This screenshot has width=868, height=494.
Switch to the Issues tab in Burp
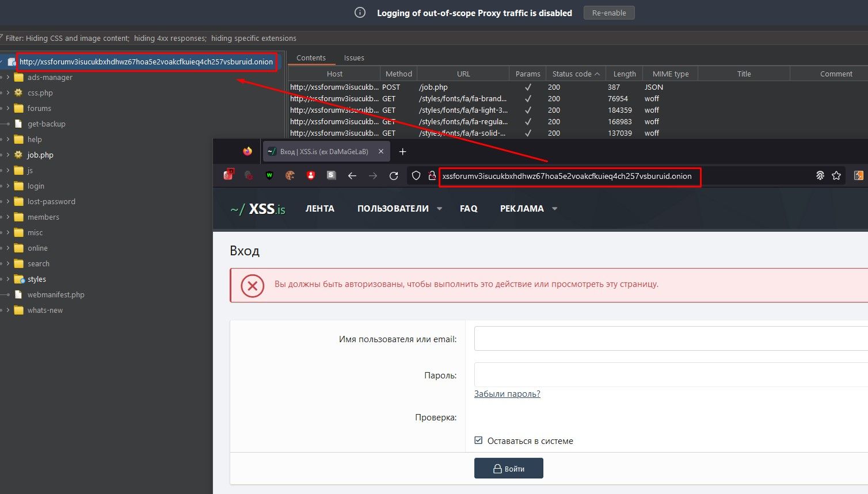pyautogui.click(x=354, y=58)
